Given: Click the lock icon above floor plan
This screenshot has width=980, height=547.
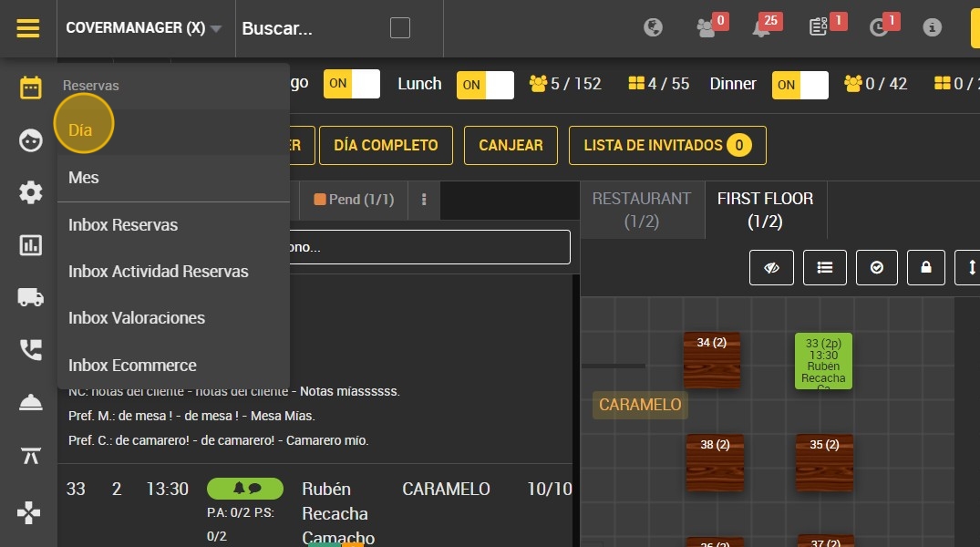Looking at the screenshot, I should coord(925,267).
